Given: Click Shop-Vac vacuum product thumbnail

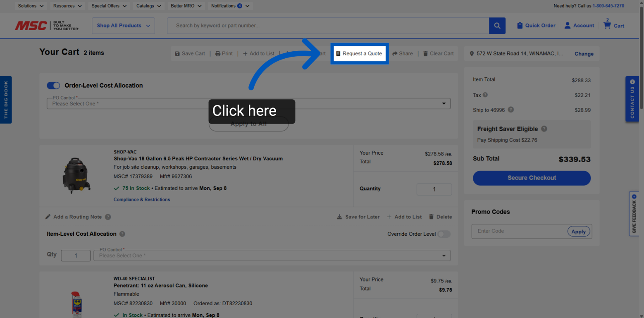Looking at the screenshot, I should tap(76, 175).
